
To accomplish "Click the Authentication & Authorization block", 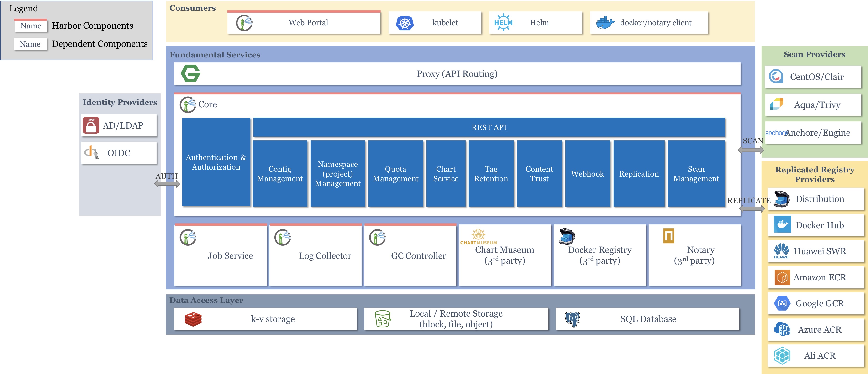I will click(216, 162).
